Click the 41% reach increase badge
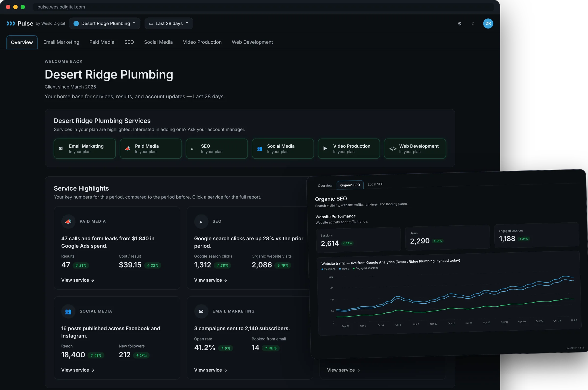The image size is (588, 390). pyautogui.click(x=96, y=355)
